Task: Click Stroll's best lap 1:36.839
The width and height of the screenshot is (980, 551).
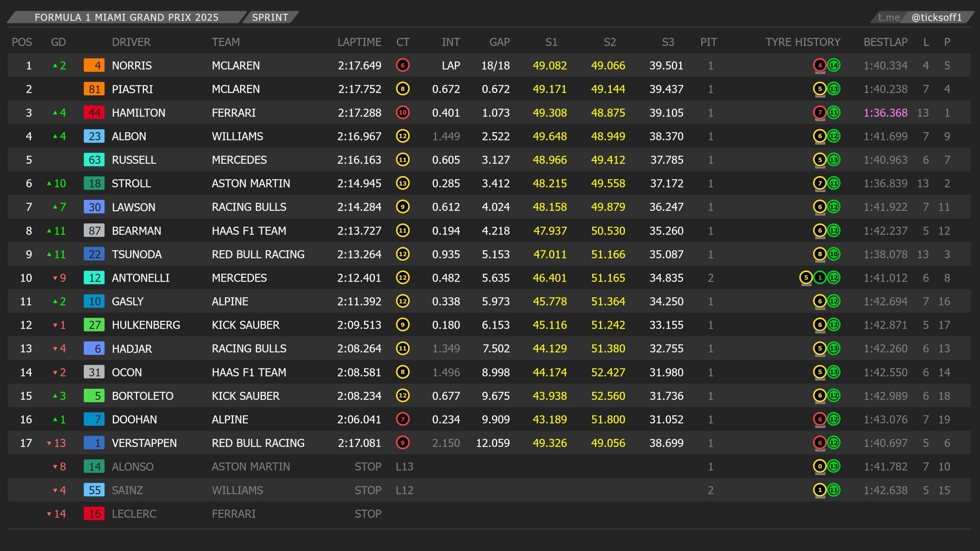Action: click(x=885, y=183)
